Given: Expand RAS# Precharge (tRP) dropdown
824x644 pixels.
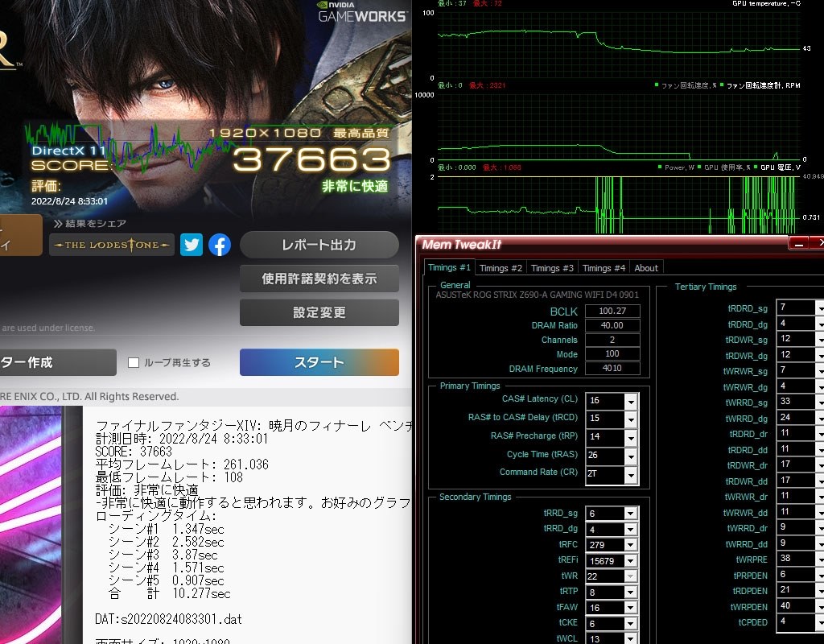Looking at the screenshot, I should pyautogui.click(x=631, y=439).
